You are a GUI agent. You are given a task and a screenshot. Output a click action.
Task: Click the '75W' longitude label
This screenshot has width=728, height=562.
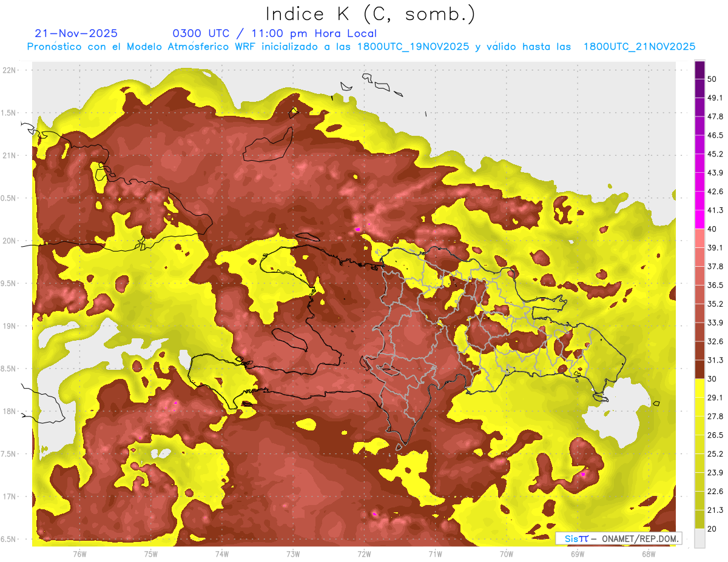click(x=151, y=554)
